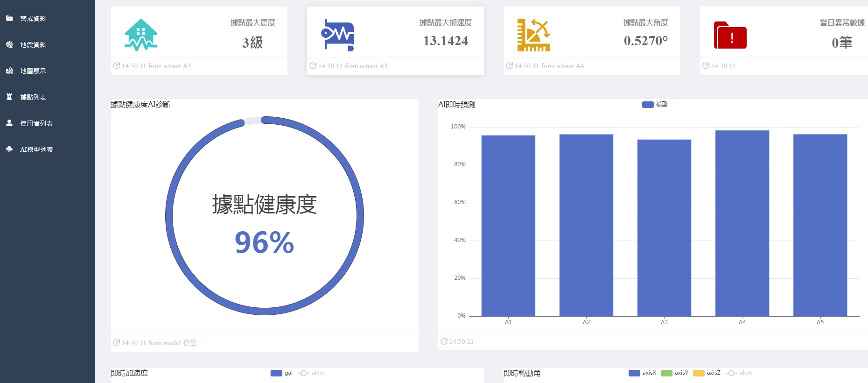The width and height of the screenshot is (868, 383).
Task: Click the teal house earthquake icon
Action: tap(141, 35)
